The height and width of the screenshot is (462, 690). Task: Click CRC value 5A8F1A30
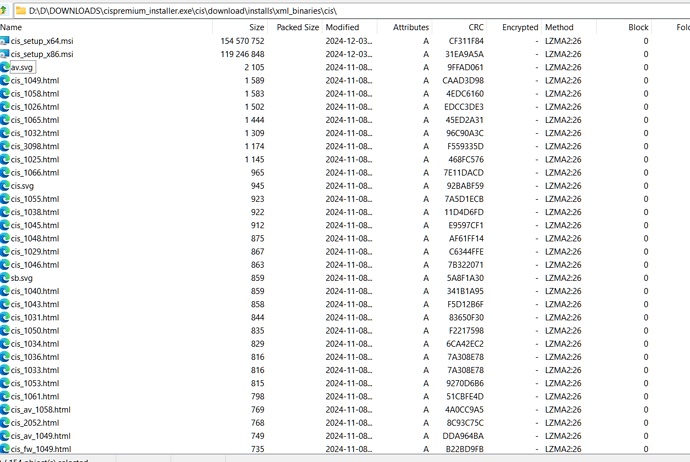[x=465, y=278]
